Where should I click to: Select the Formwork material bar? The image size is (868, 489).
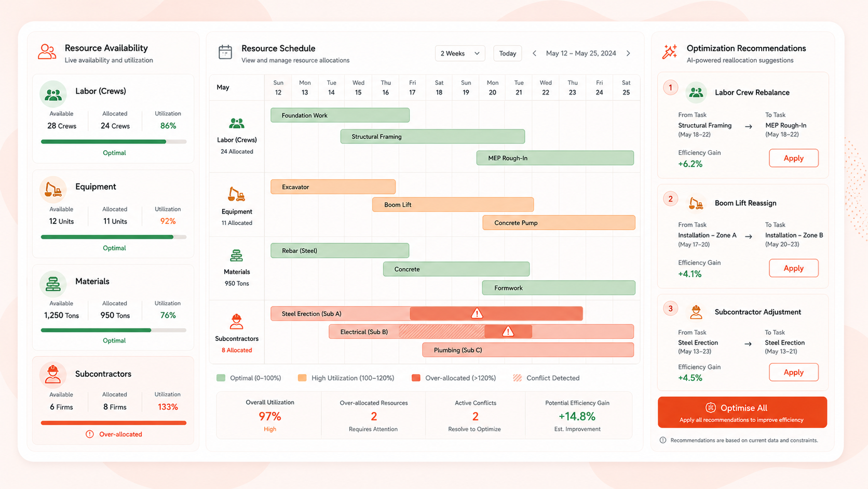(x=559, y=288)
